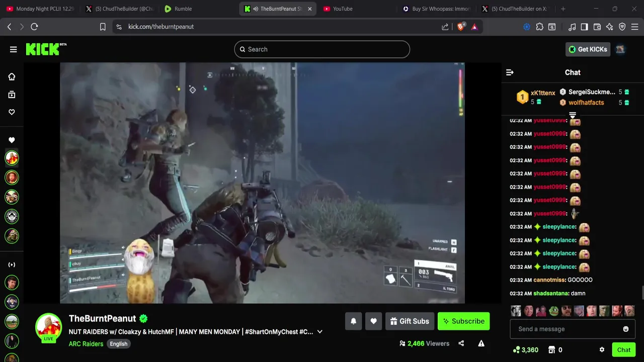Click the Search field

(x=322, y=49)
